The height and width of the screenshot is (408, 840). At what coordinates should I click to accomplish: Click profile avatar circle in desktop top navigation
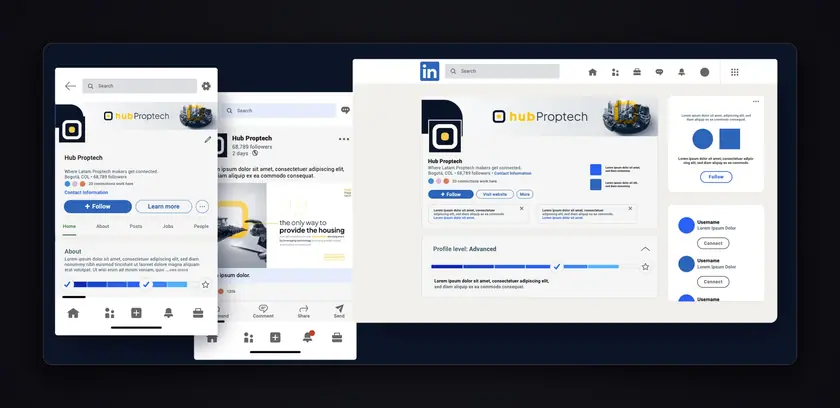[x=704, y=72]
